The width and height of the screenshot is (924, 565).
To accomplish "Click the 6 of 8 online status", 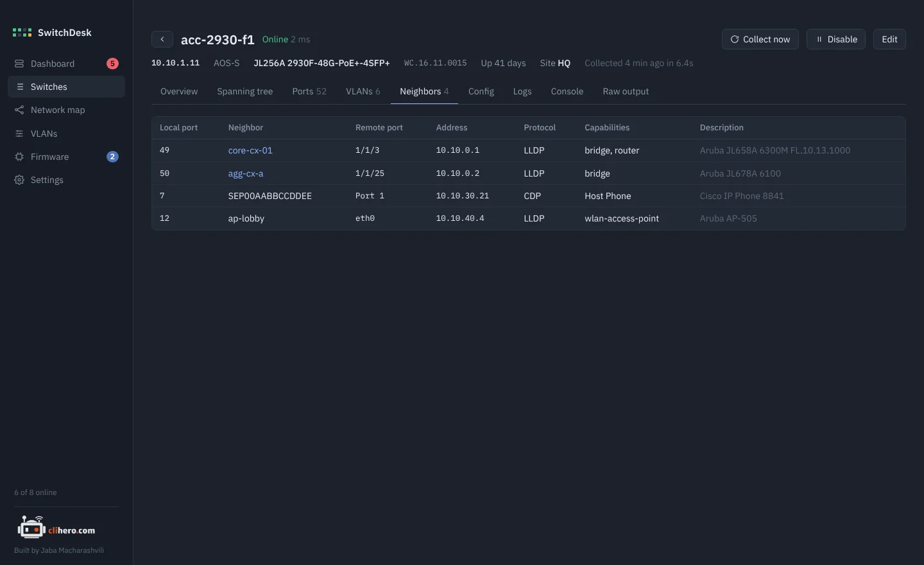I will click(x=35, y=492).
